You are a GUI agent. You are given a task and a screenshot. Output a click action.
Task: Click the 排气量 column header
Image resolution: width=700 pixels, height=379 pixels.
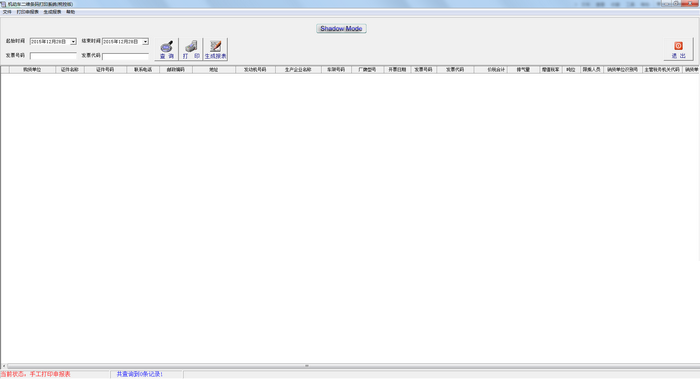[x=523, y=70]
